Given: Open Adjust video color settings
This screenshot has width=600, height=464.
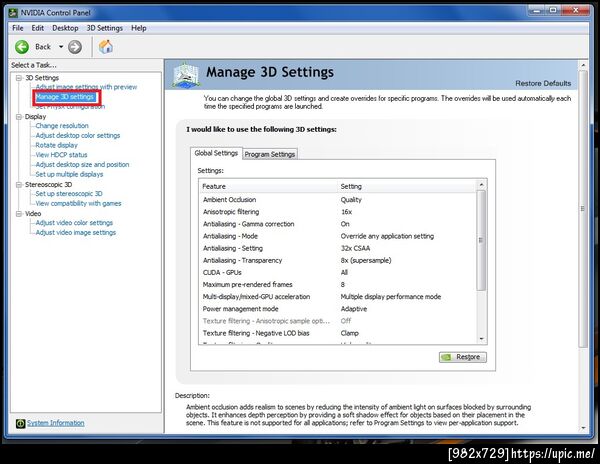Looking at the screenshot, I should click(x=74, y=223).
